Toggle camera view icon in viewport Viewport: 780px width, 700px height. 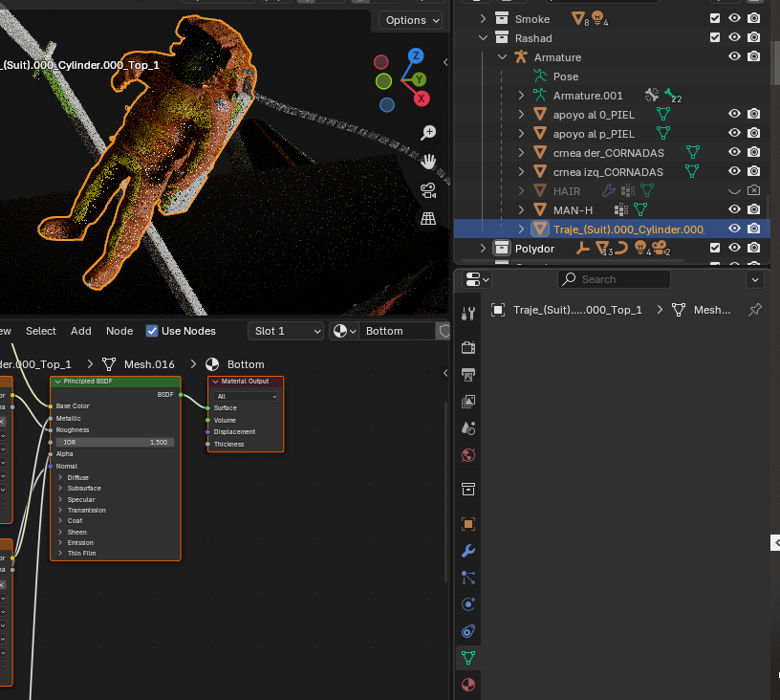[x=428, y=190]
